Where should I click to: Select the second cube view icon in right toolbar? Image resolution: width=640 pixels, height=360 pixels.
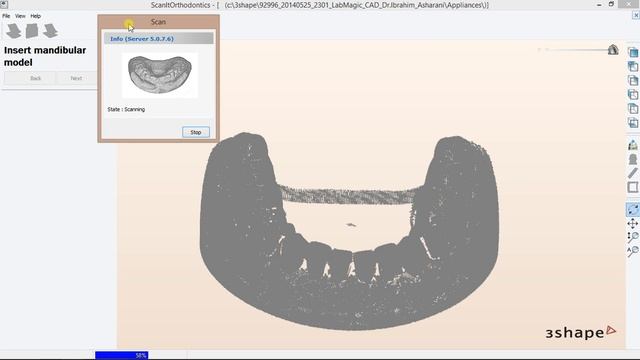coord(633,66)
